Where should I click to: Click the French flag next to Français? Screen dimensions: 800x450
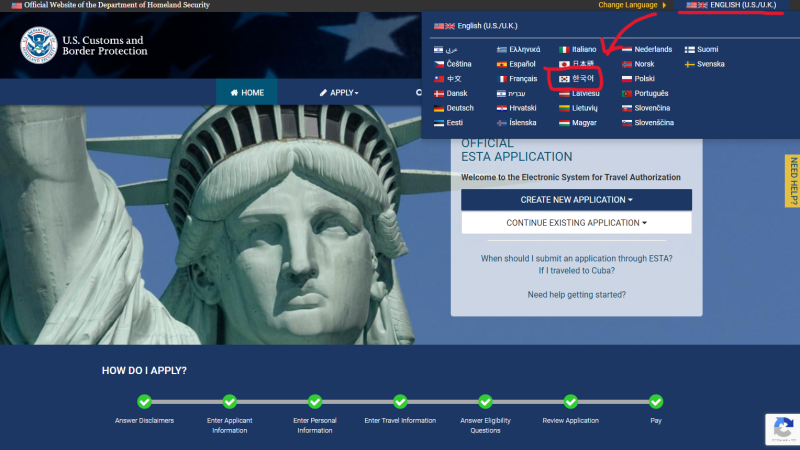coord(502,79)
